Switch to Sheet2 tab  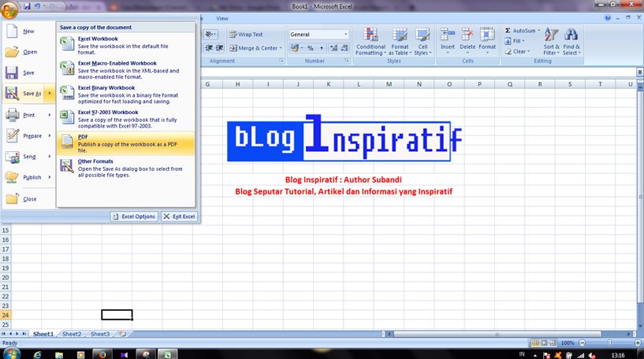(72, 334)
